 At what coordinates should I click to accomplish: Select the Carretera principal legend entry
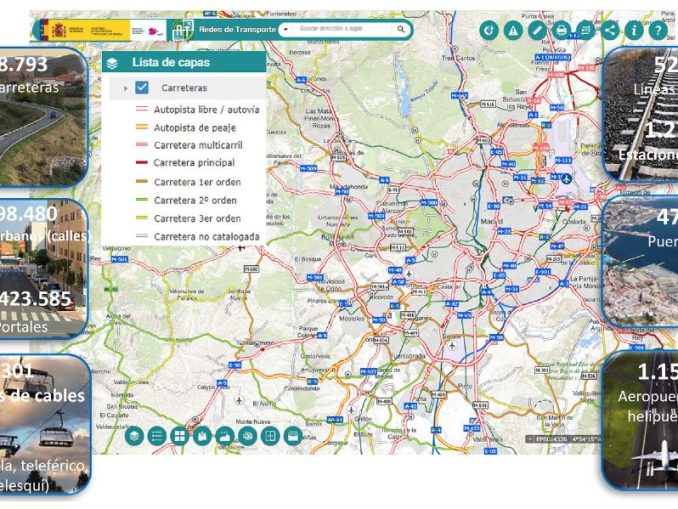[194, 162]
